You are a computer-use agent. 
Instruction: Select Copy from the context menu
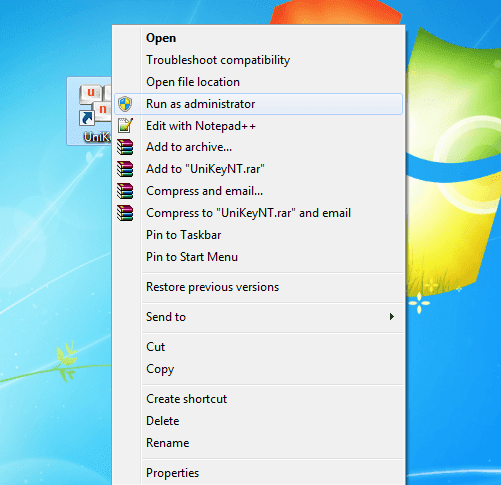[x=258, y=369]
